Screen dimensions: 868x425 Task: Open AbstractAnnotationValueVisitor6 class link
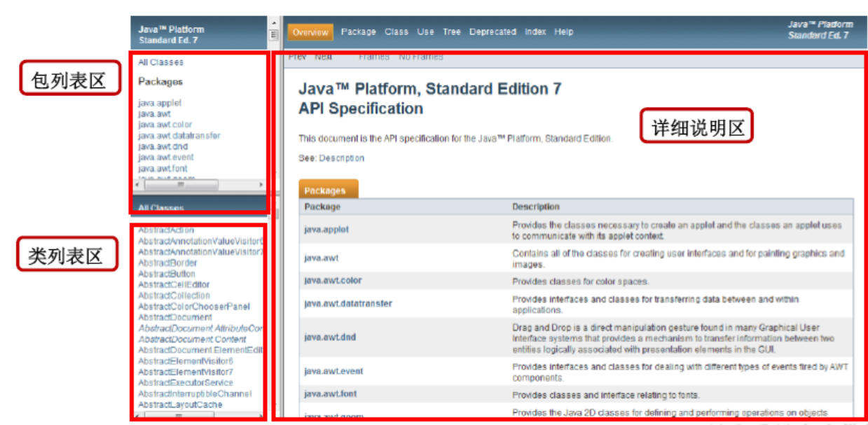pyautogui.click(x=200, y=241)
